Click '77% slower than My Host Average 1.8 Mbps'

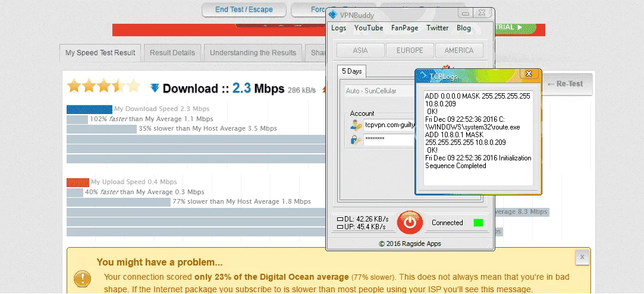(x=241, y=202)
